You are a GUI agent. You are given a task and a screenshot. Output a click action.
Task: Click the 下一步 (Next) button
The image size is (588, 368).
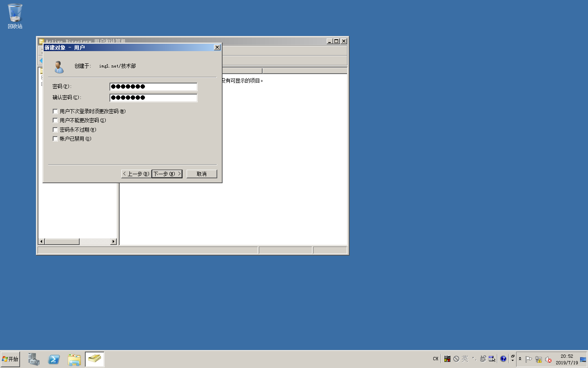click(x=167, y=174)
